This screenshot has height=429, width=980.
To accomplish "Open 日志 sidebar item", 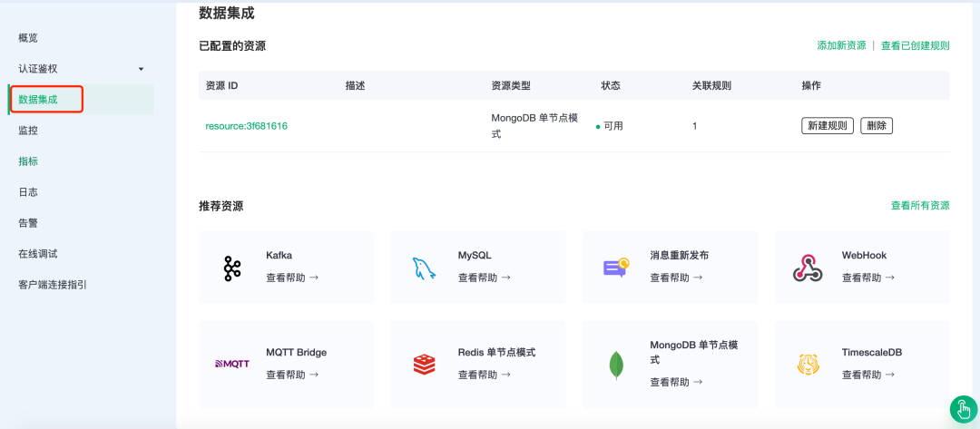I will click(x=28, y=191).
